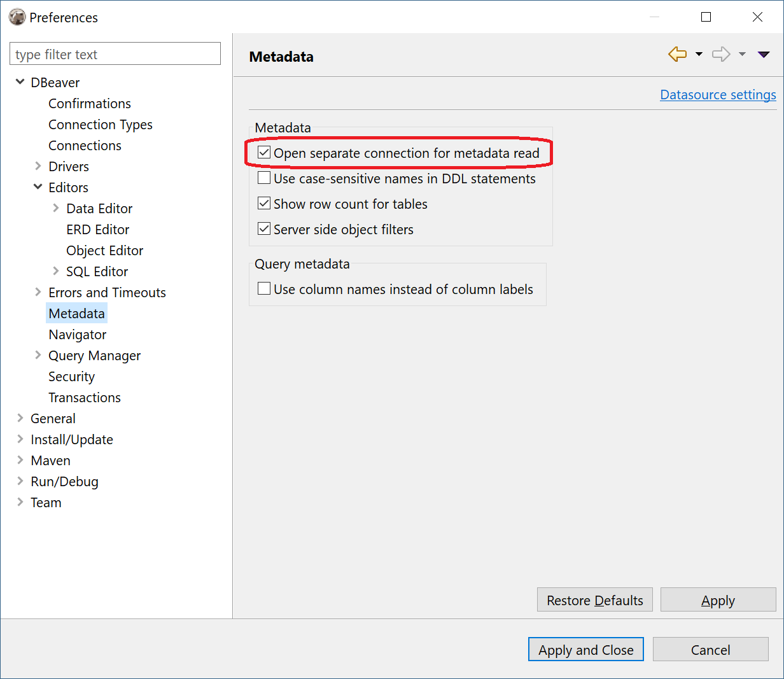Maximize the Preferences window
784x679 pixels.
click(706, 17)
